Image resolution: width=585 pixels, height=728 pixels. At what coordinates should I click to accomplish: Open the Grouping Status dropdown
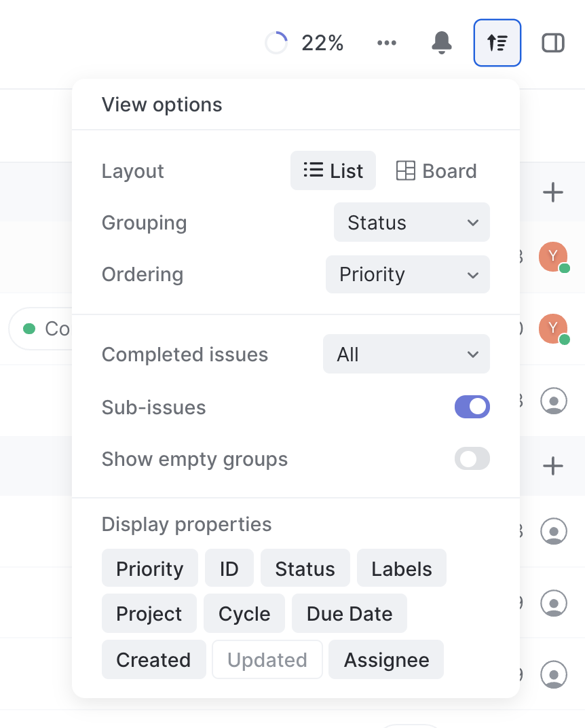point(411,223)
